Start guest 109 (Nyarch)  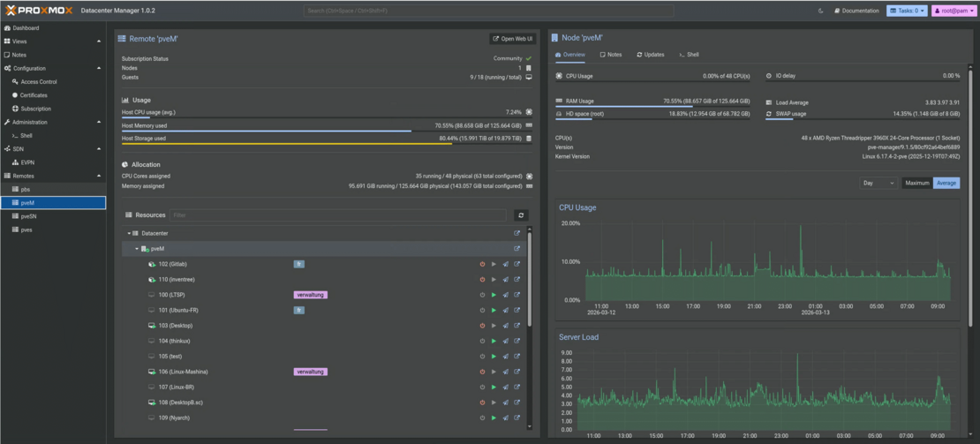[494, 418]
